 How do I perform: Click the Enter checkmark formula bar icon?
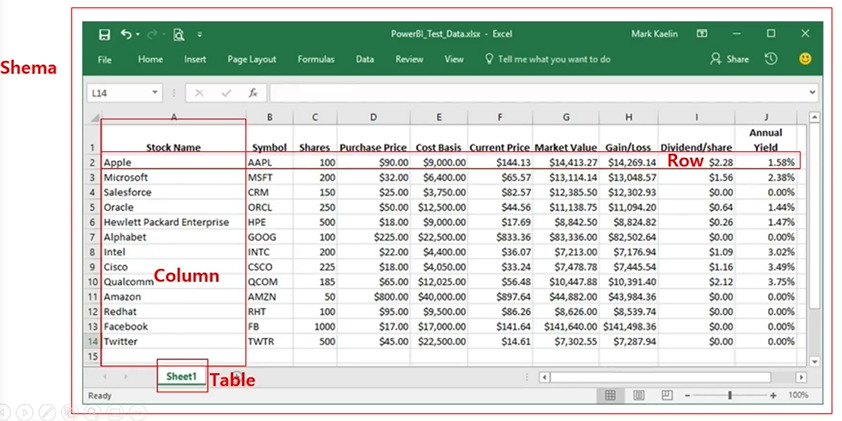point(226,93)
